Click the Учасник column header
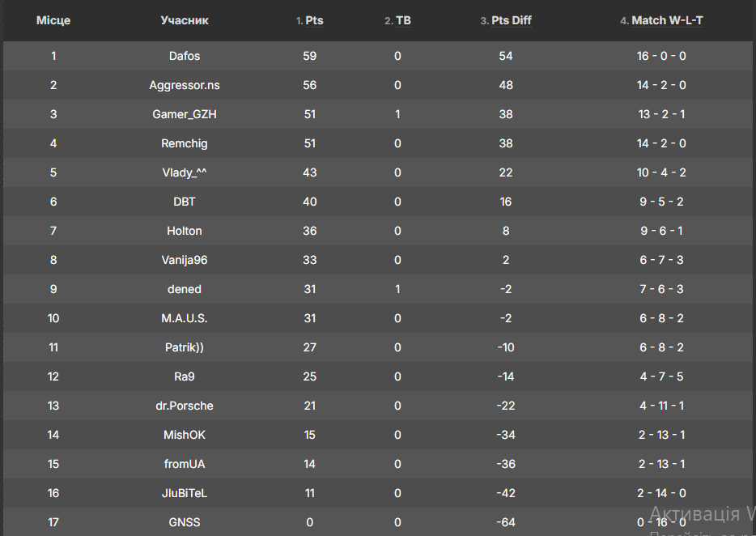 click(x=185, y=21)
